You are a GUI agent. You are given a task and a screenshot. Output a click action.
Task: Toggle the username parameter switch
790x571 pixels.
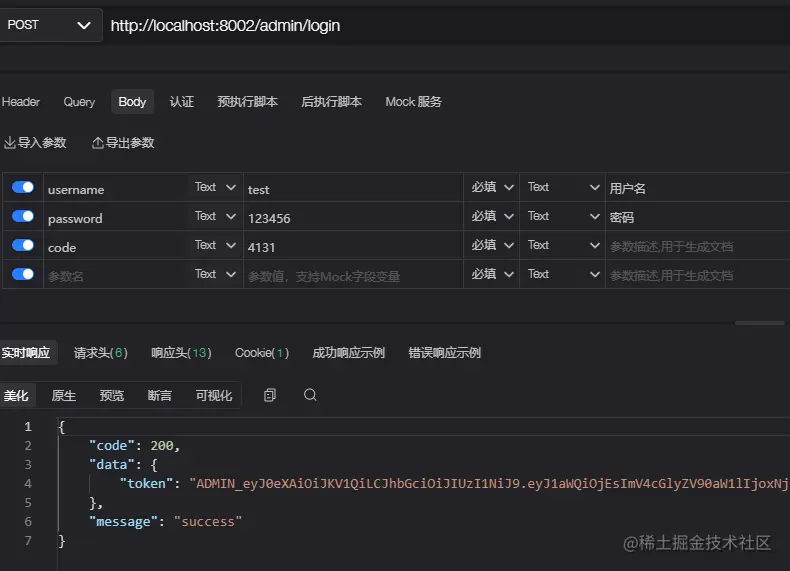point(23,187)
